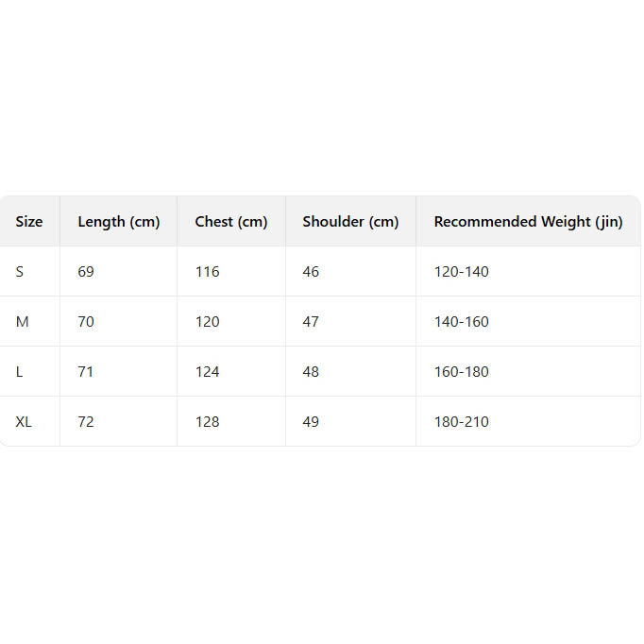Click weight range 180-210
This screenshot has width=644, height=644.
point(462,422)
